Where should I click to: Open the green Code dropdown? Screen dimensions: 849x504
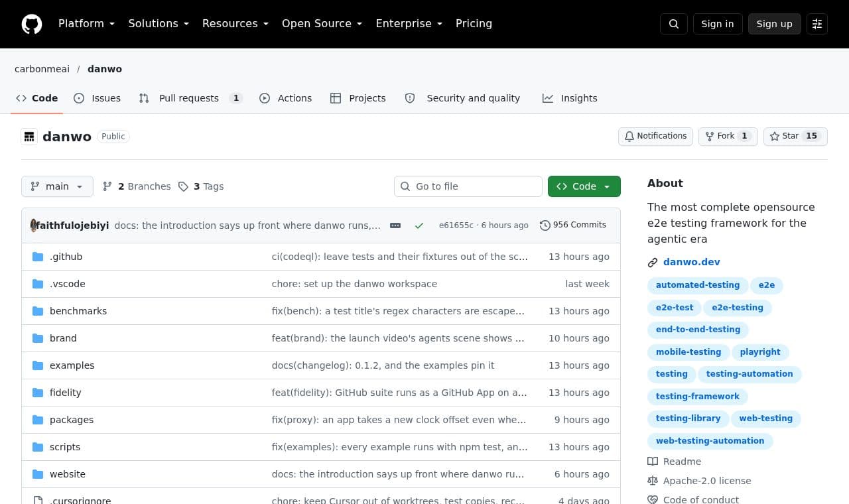tap(584, 186)
